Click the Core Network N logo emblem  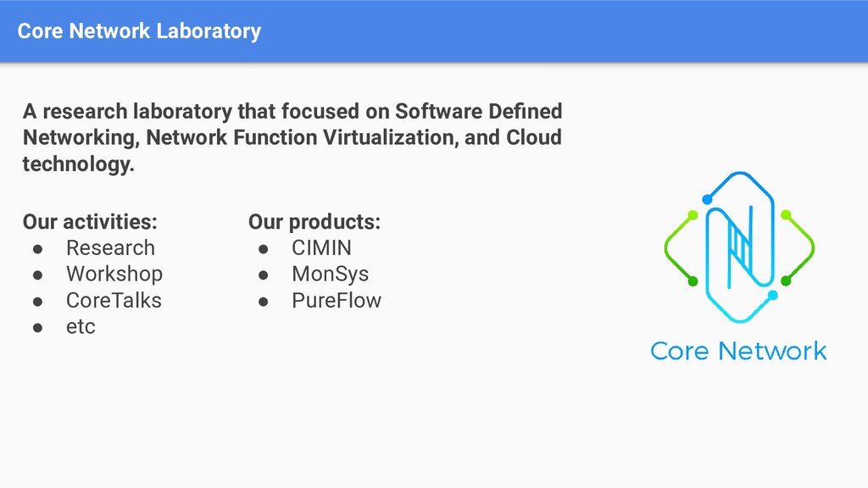(x=739, y=247)
